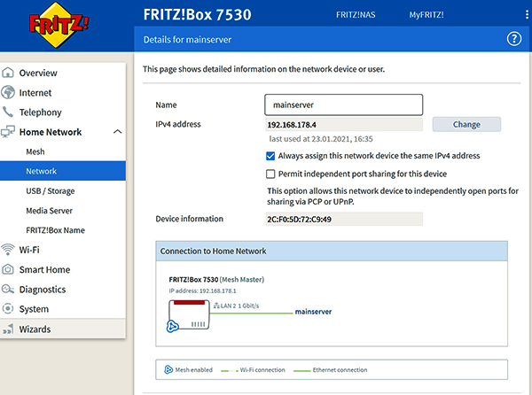Click the FRITZ!Box router image in diagram
Screen dimensions: 532x395
189,314
